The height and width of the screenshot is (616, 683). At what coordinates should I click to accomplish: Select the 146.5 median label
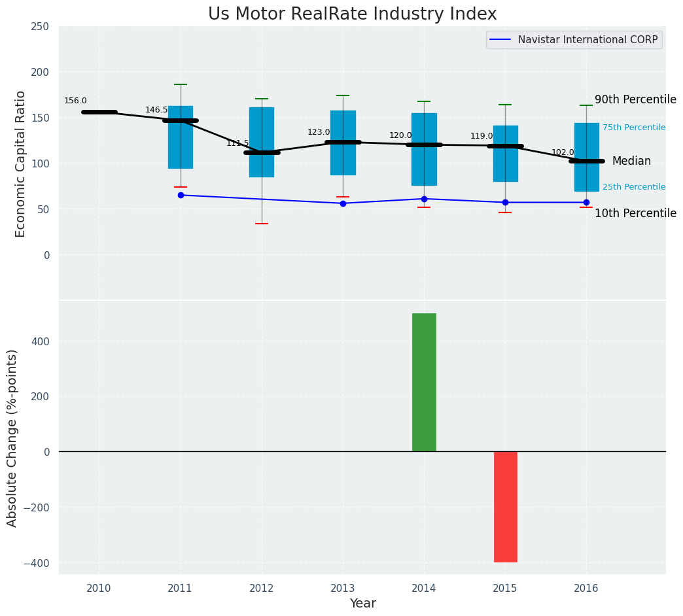156,110
